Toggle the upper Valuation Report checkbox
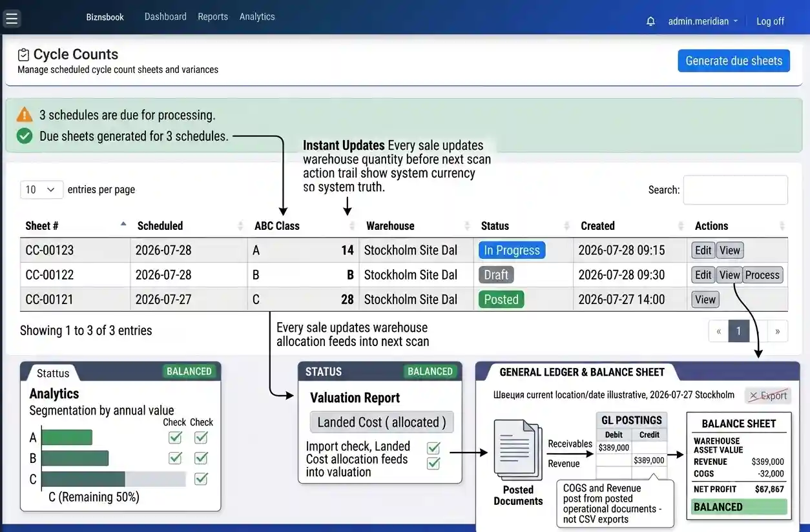Image resolution: width=810 pixels, height=532 pixels. [433, 448]
